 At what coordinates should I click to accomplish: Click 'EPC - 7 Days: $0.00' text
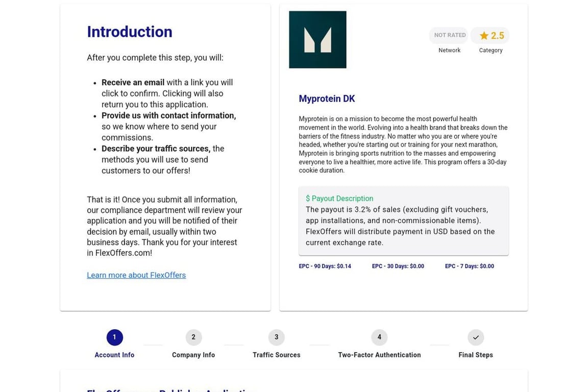point(469,266)
